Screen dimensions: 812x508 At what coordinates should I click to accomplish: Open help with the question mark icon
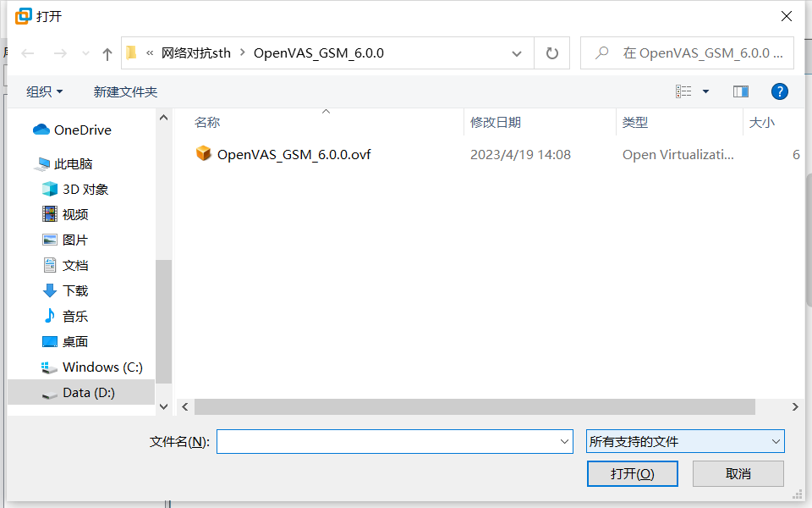779,91
